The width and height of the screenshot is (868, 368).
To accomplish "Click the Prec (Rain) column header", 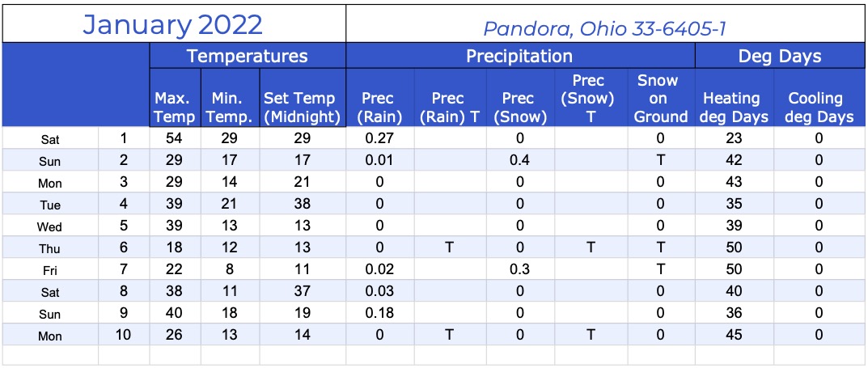I will point(379,98).
